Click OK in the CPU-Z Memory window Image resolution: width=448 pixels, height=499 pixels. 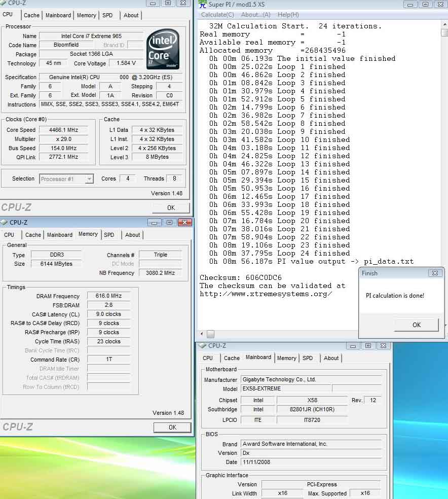click(172, 427)
